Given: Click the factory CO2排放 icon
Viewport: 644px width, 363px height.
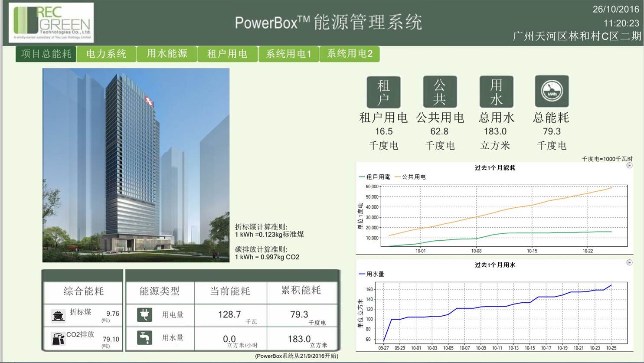Looking at the screenshot, I should coord(58,339).
